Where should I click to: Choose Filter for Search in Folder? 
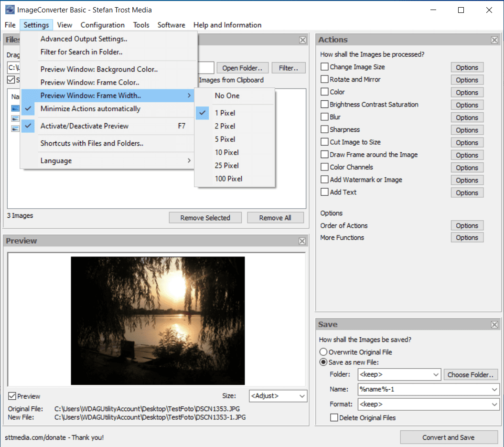coord(107,52)
